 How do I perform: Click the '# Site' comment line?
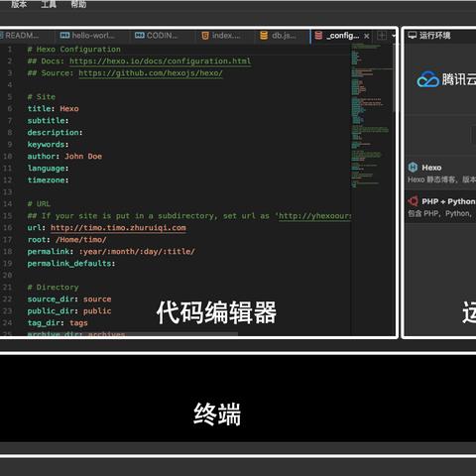pyautogui.click(x=42, y=97)
